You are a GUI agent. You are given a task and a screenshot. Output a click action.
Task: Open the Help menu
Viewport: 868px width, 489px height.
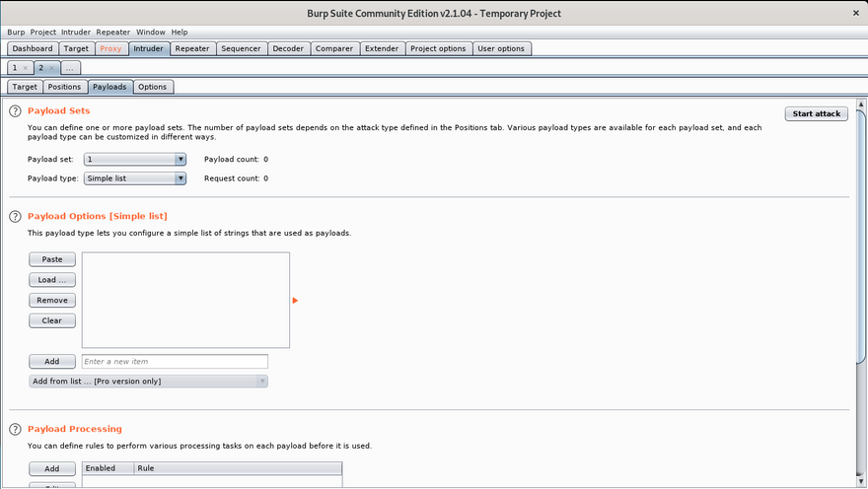click(180, 33)
